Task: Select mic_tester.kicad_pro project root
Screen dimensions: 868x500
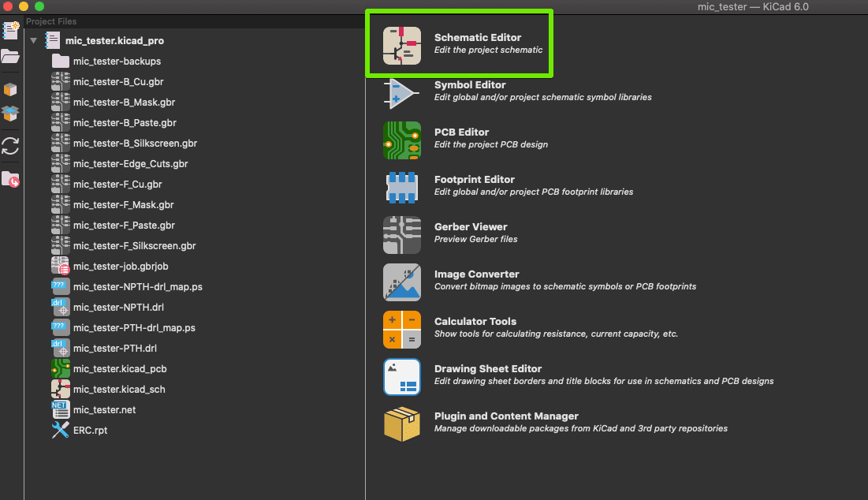Action: 114,40
